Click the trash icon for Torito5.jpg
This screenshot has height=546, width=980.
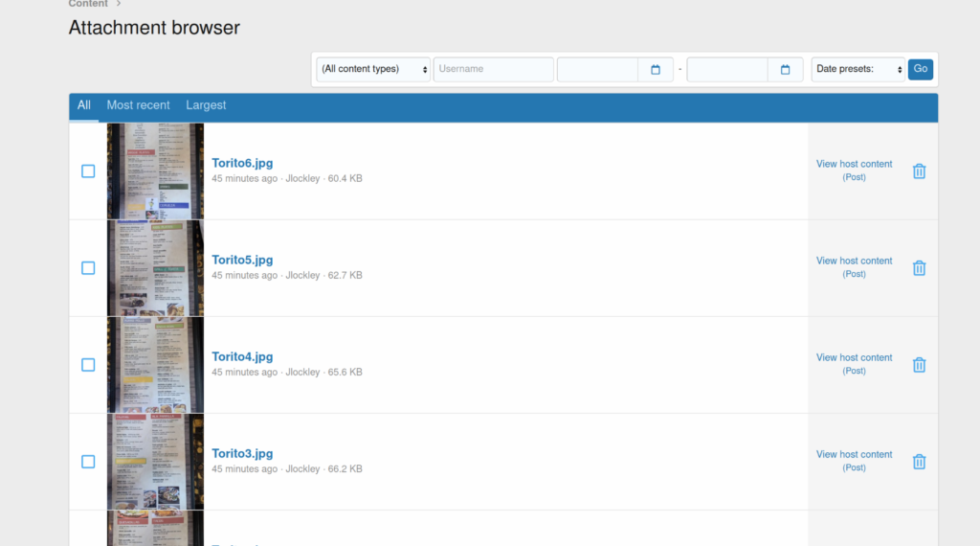pyautogui.click(x=919, y=268)
